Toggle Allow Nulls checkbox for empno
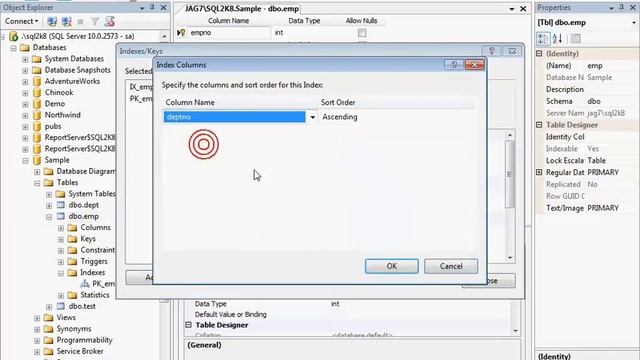Screen dimensions: 640x360 (x=362, y=33)
